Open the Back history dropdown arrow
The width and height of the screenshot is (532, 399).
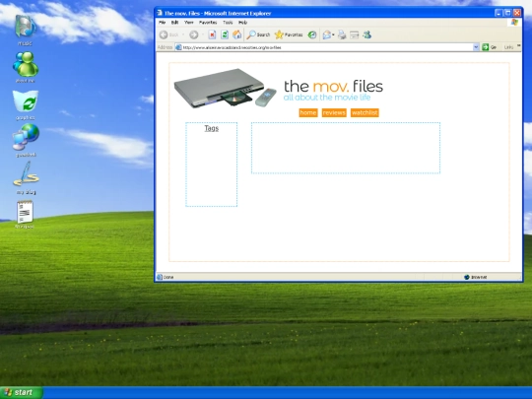tap(183, 34)
